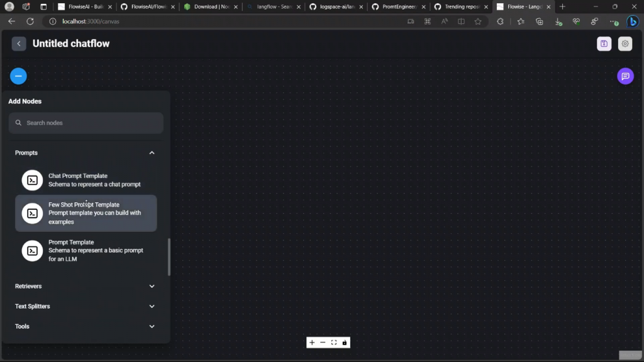
Task: Go back using the browser back arrow
Action: [11, 21]
